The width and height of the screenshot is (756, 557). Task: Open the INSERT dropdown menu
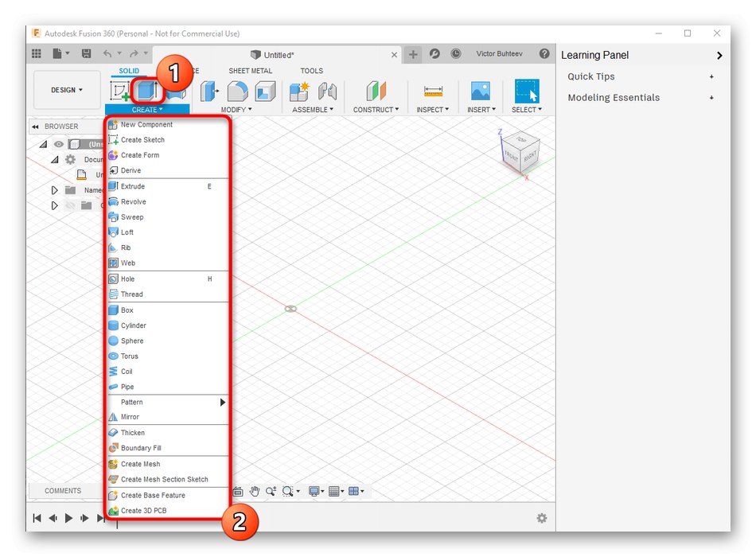481,110
